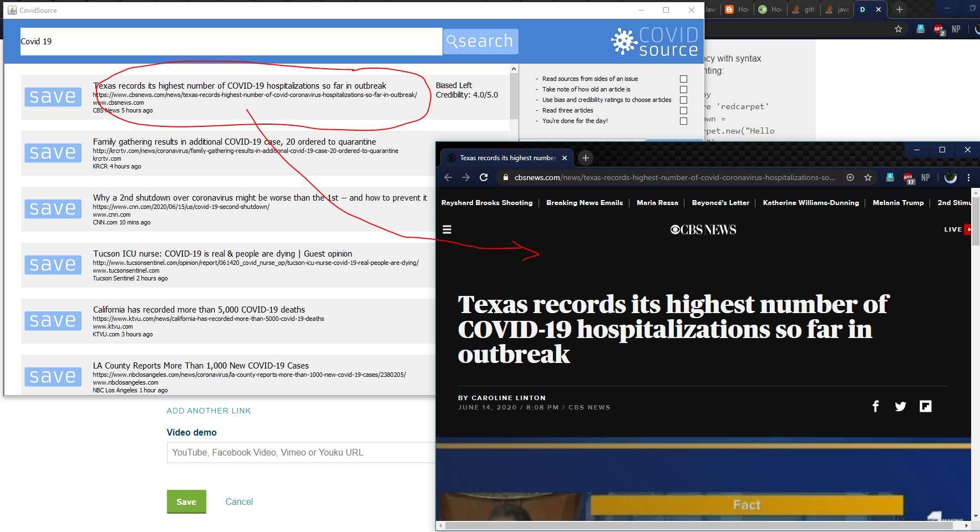Open the profile avatar in CBS window
Viewport: 980px width, 532px height.
click(951, 177)
